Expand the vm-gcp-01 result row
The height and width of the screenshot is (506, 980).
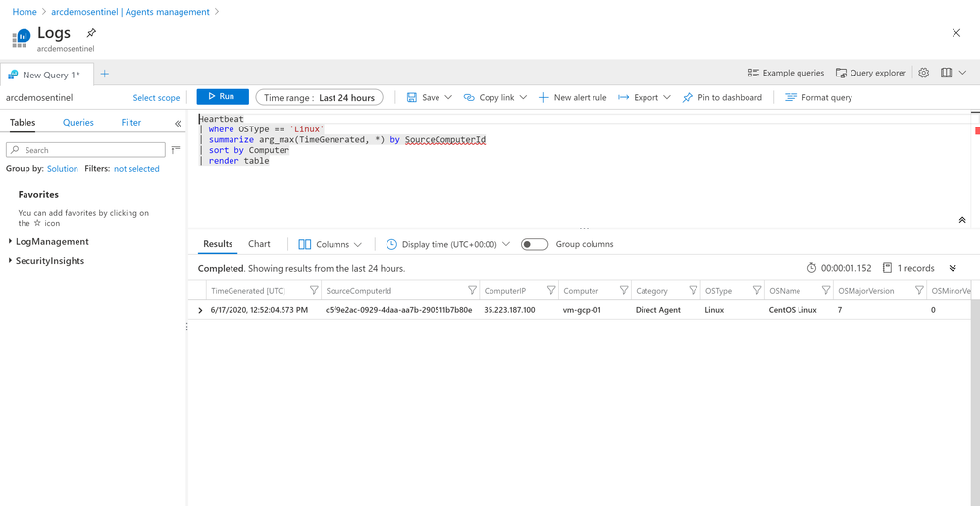(200, 310)
